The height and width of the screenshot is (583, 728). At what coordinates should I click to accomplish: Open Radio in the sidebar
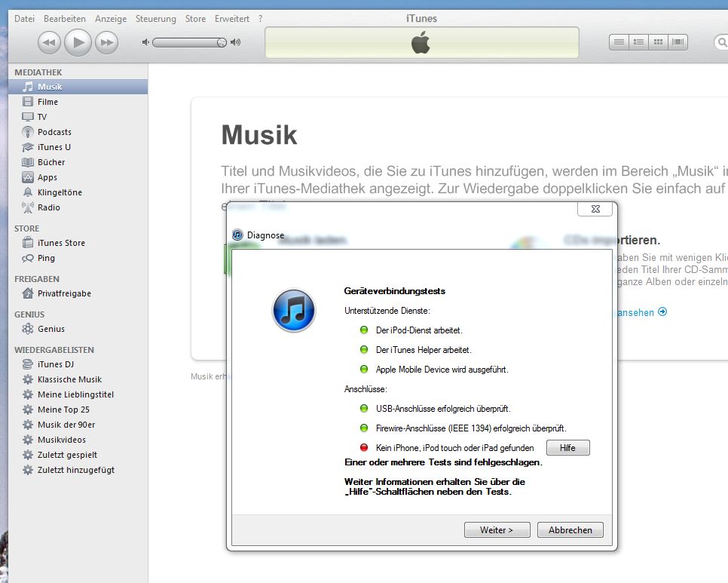[78, 207]
